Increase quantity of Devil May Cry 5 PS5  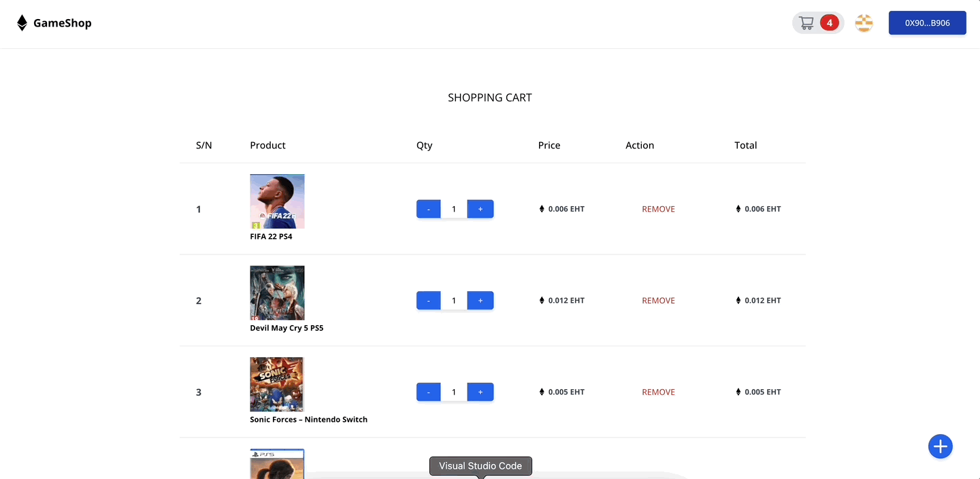point(480,300)
